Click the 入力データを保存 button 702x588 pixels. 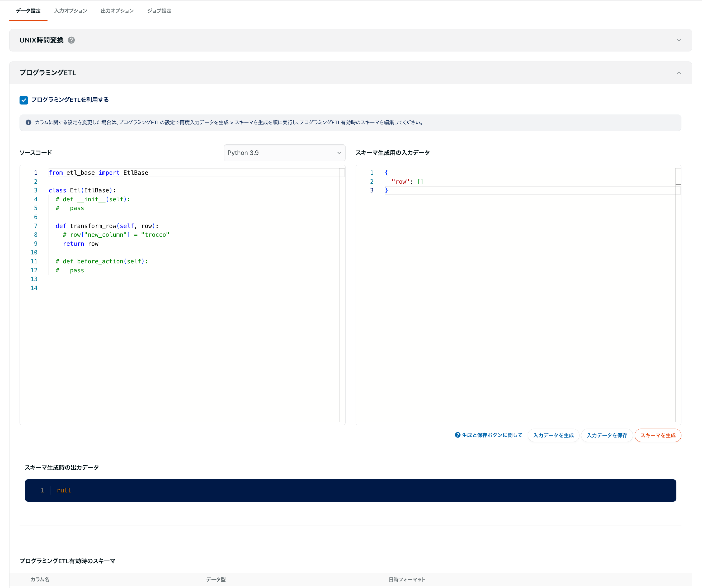(607, 435)
